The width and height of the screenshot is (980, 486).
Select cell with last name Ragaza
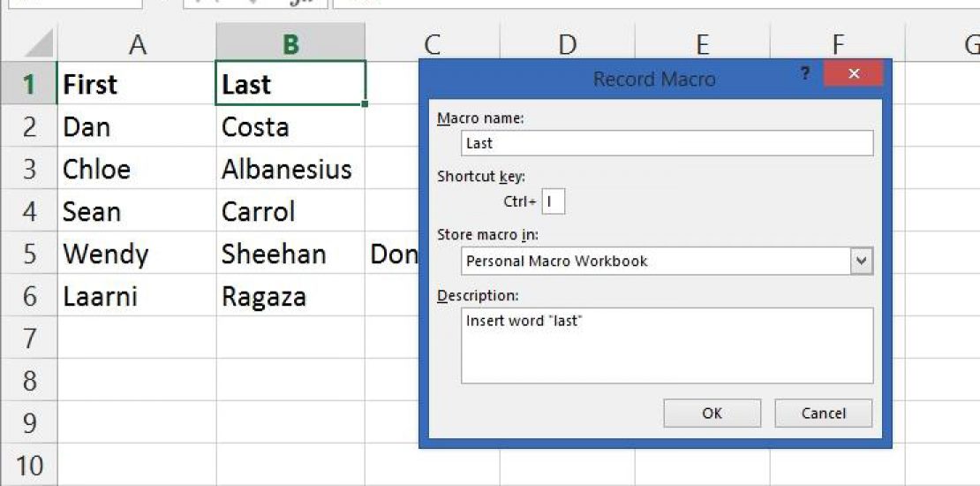[x=264, y=296]
